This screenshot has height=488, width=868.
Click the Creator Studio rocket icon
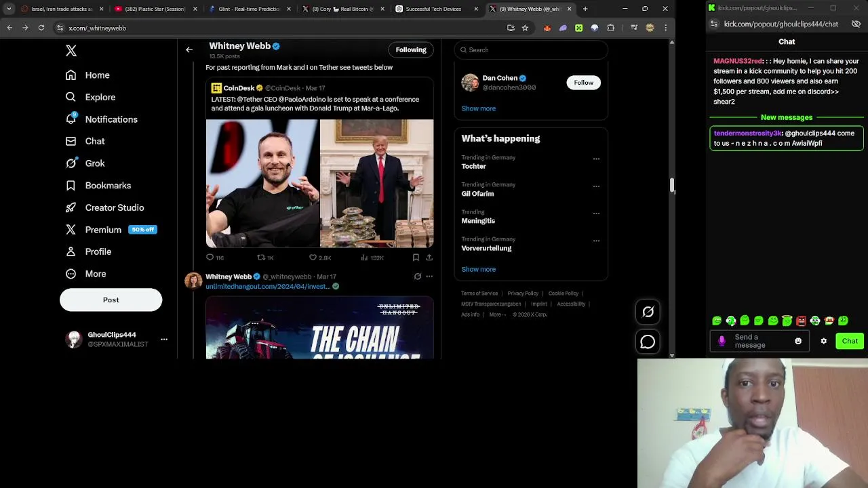tap(71, 207)
